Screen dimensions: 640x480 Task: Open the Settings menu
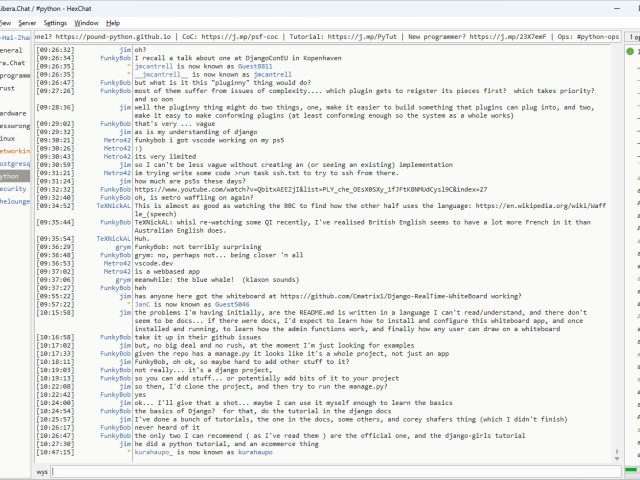(x=55, y=22)
